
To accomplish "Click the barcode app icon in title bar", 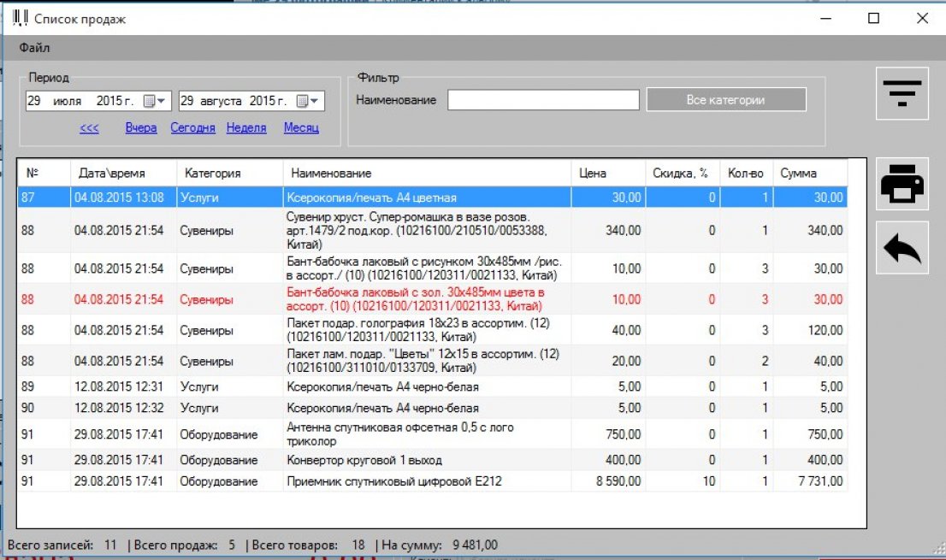I will click(x=19, y=18).
